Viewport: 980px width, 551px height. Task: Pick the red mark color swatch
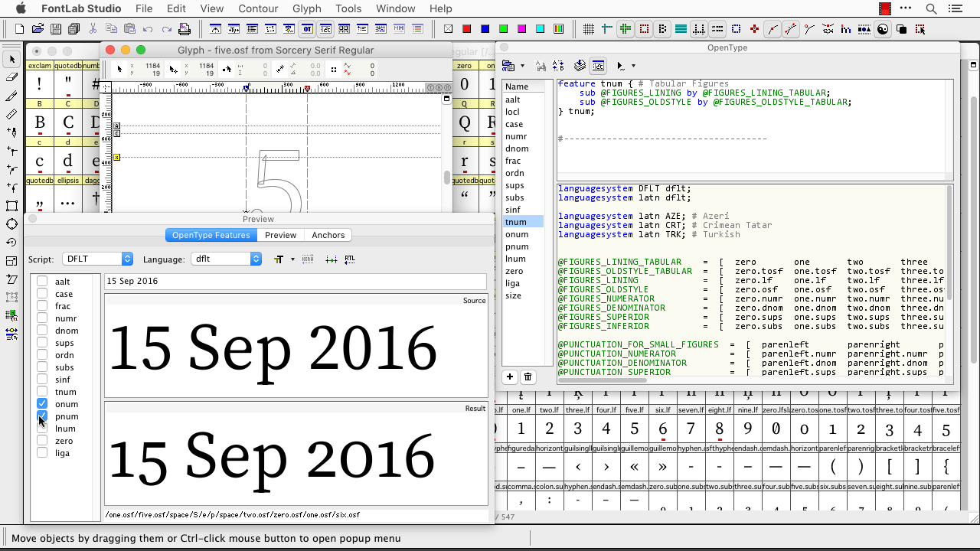[466, 29]
